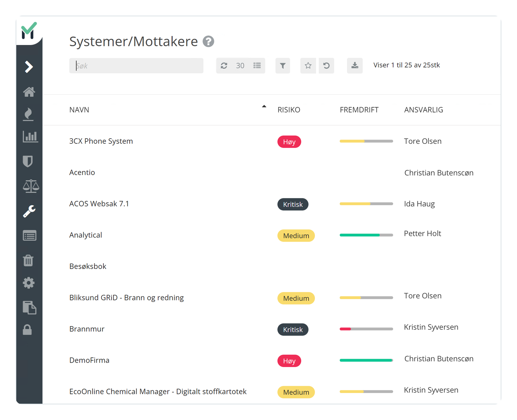
Task: Refresh the list with sync icon
Action: 224,66
